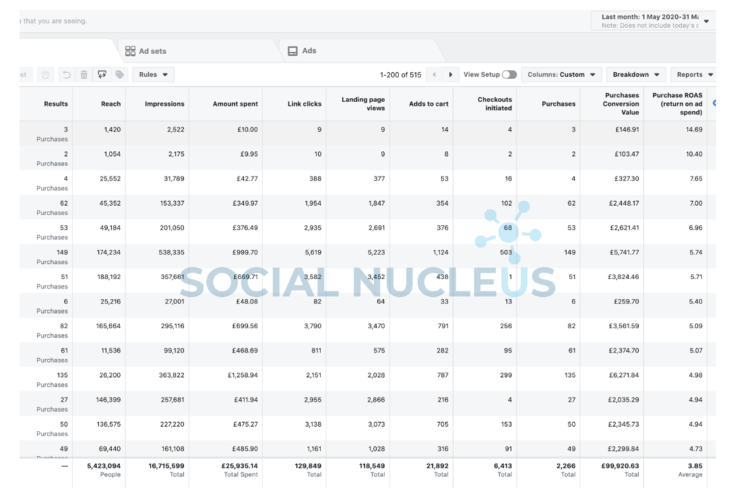Image resolution: width=735 pixels, height=498 pixels.
Task: Click the clipboard icon left of undo
Action: (x=45, y=75)
